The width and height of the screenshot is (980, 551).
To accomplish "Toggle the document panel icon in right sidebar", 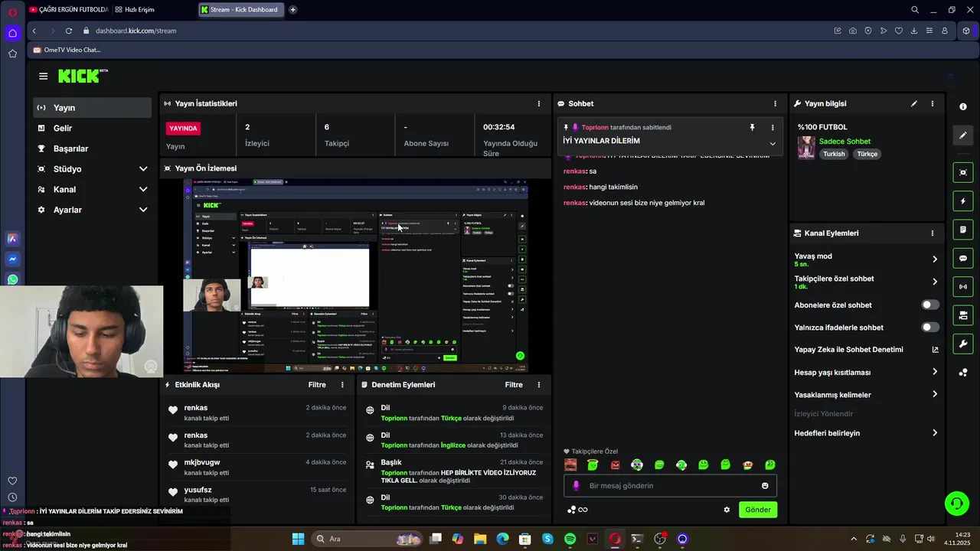I will pyautogui.click(x=963, y=230).
